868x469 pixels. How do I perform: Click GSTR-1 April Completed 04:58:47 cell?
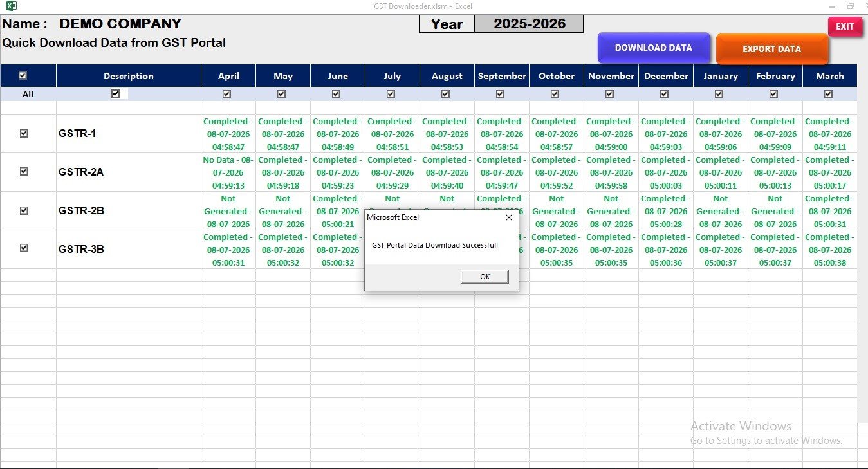click(228, 134)
